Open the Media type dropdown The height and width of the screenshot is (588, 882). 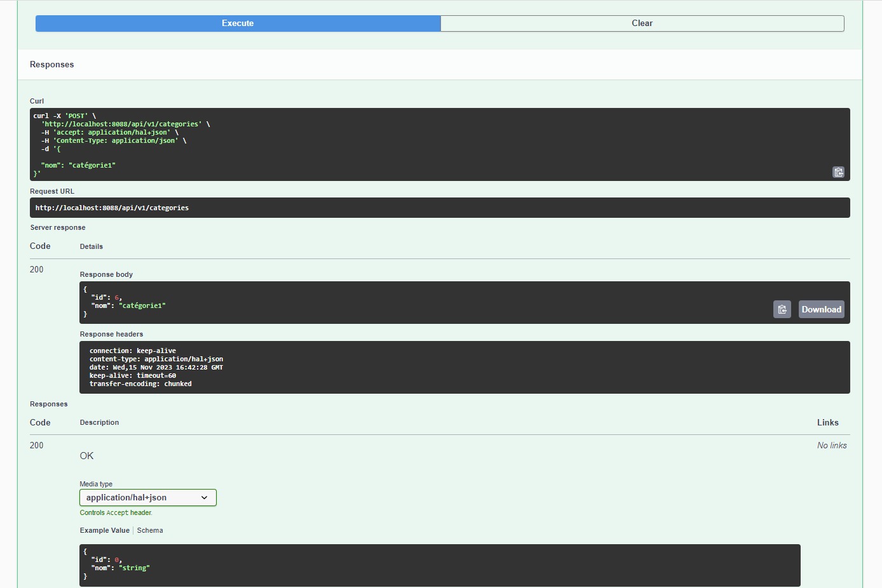[x=147, y=497]
